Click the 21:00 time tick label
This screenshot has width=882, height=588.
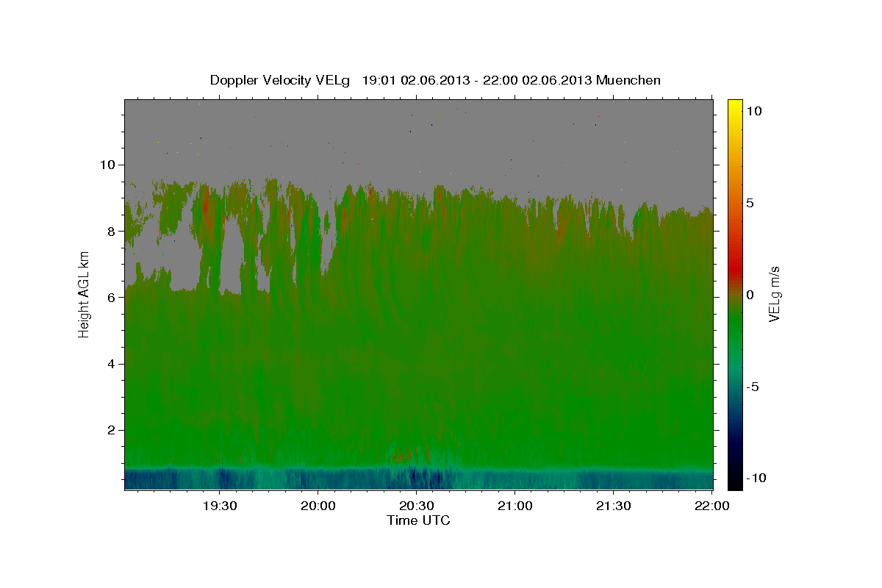[x=515, y=506]
